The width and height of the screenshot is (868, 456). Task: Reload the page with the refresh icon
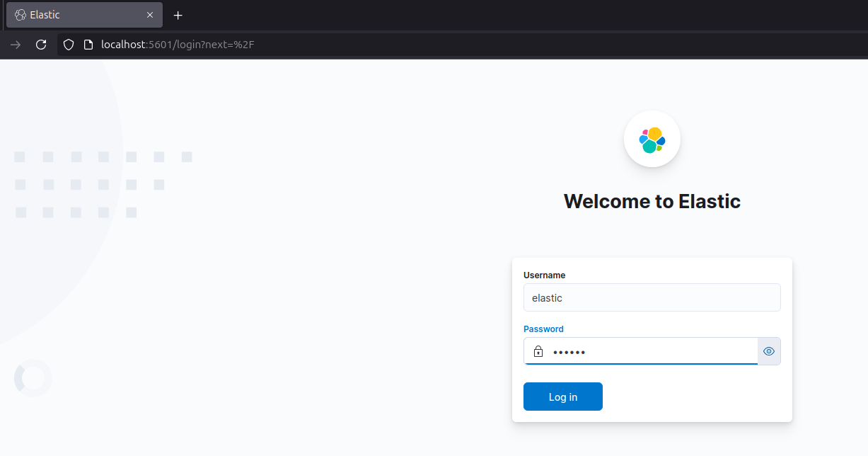coord(41,45)
